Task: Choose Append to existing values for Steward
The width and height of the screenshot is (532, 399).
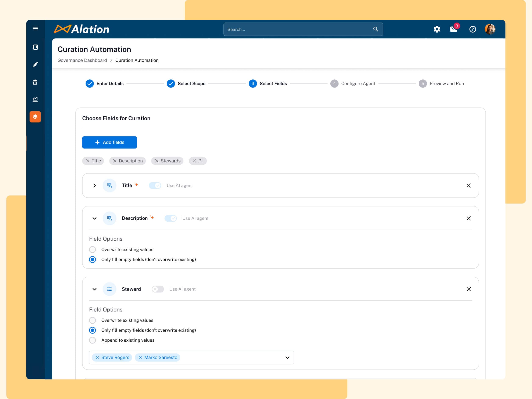Action: [92, 340]
